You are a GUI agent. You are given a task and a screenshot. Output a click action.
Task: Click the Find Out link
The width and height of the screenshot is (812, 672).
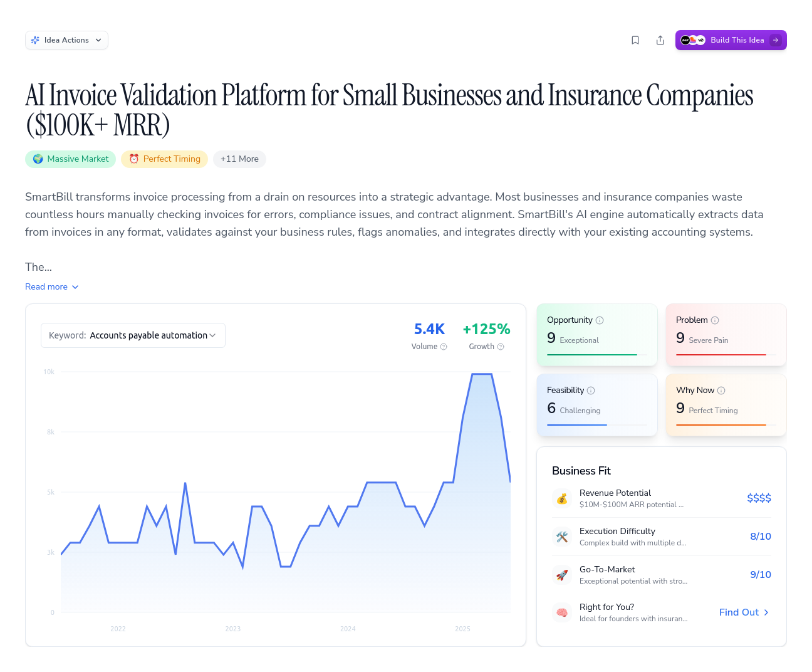(x=744, y=612)
